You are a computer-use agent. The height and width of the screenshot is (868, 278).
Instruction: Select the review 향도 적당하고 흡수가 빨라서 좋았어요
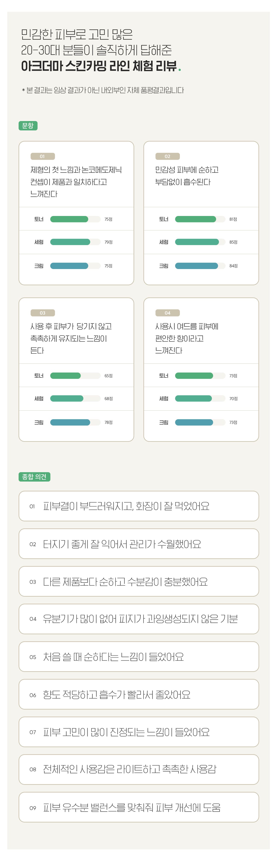(139, 695)
